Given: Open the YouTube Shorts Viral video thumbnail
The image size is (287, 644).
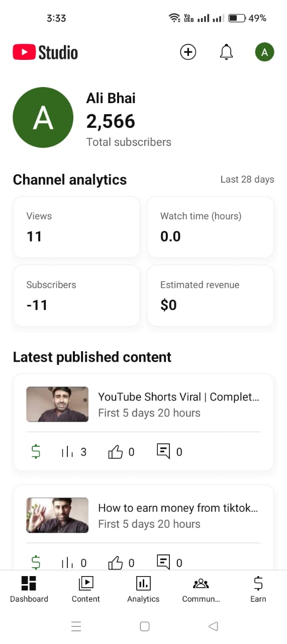Looking at the screenshot, I should 57,404.
